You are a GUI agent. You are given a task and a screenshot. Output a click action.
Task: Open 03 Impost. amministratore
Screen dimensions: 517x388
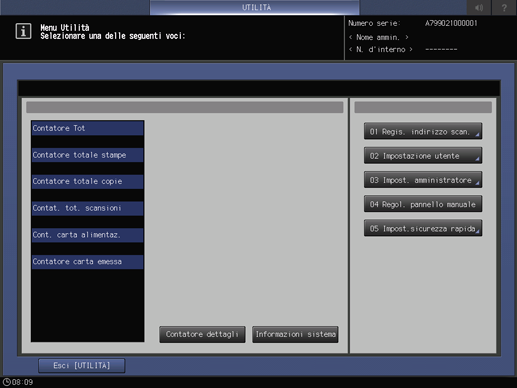(x=423, y=180)
